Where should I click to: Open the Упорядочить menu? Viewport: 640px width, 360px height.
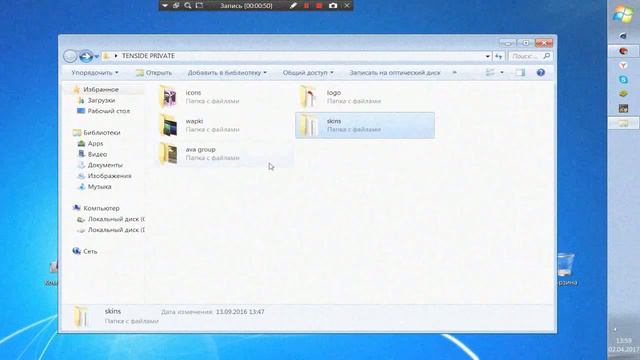click(95, 73)
